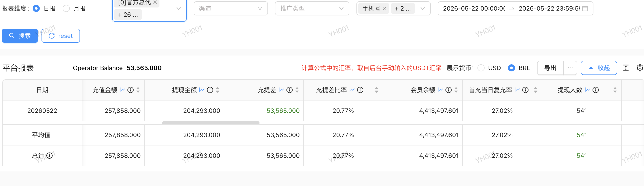Open the table column settings gear
The width and height of the screenshot is (644, 186).
click(640, 68)
